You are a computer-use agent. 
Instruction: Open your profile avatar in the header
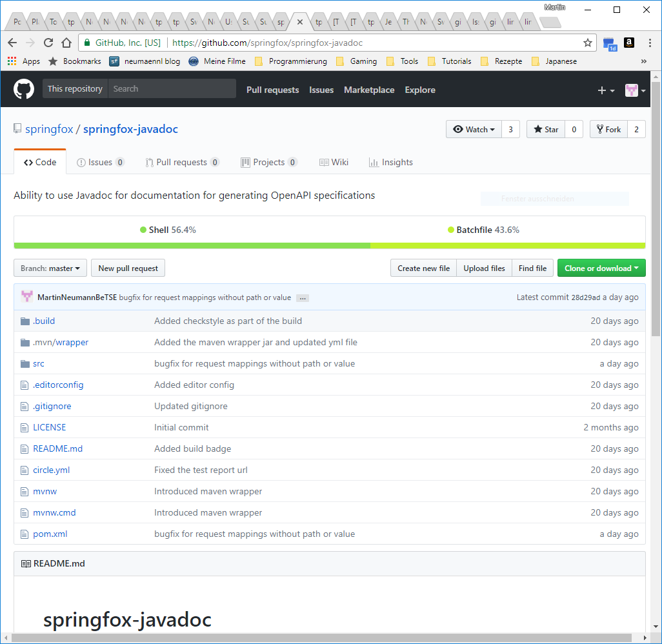coord(630,90)
